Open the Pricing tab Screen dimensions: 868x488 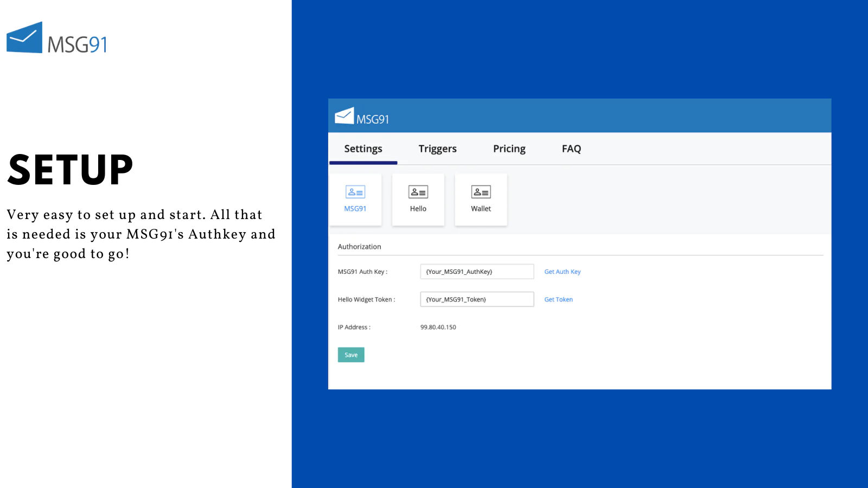[x=509, y=149]
